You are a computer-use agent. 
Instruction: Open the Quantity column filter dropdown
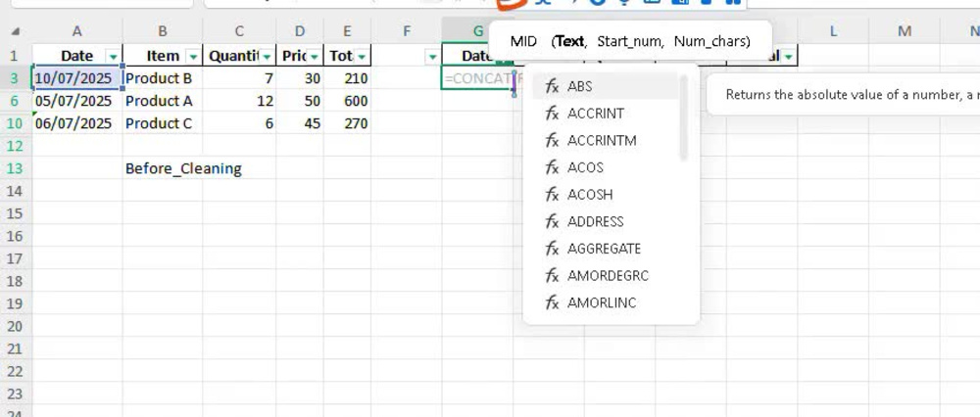pyautogui.click(x=268, y=56)
